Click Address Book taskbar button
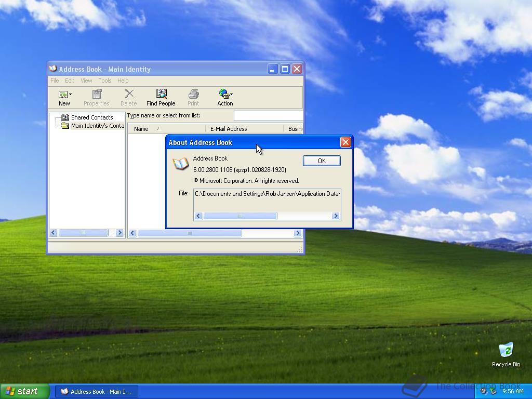The width and height of the screenshot is (532, 399). [x=96, y=392]
